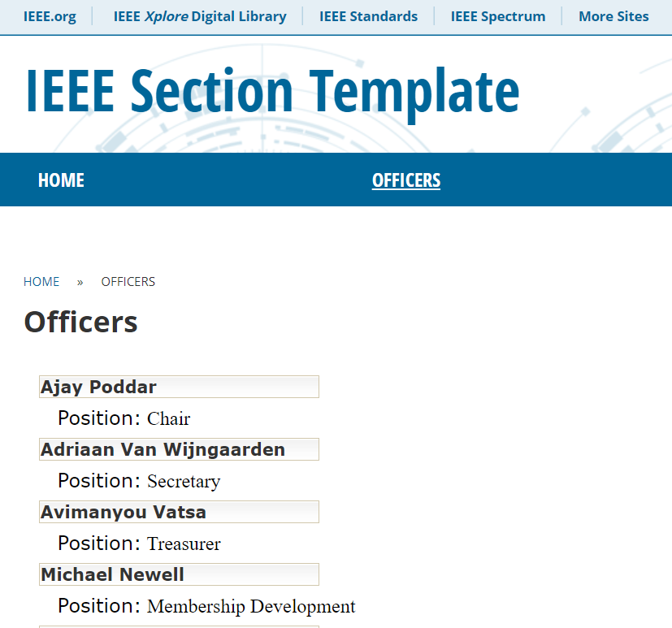Open the More Sites menu
The height and width of the screenshot is (628, 672).
pos(613,15)
